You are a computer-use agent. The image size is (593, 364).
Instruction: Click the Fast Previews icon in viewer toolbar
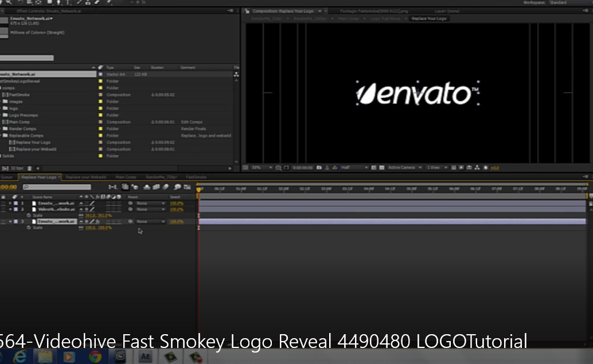click(x=461, y=167)
